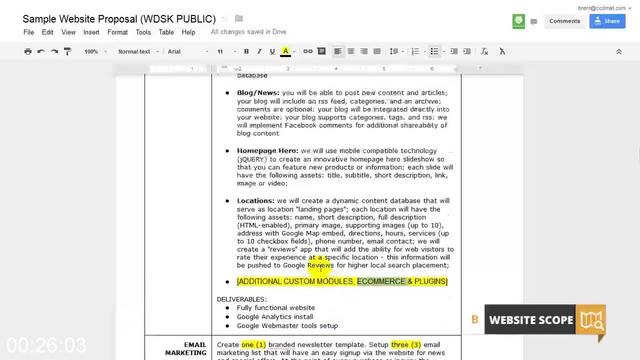Image resolution: width=640 pixels, height=360 pixels.
Task: Increase the indent
Action: click(467, 51)
